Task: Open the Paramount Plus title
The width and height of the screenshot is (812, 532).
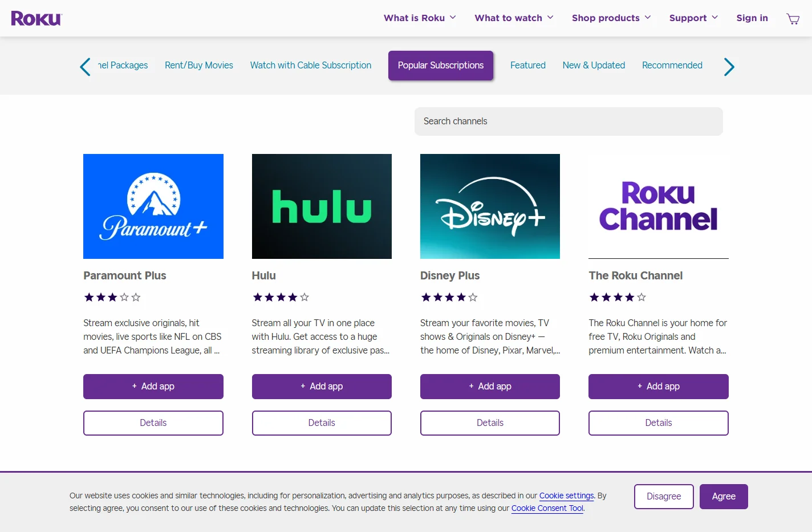Action: tap(125, 275)
